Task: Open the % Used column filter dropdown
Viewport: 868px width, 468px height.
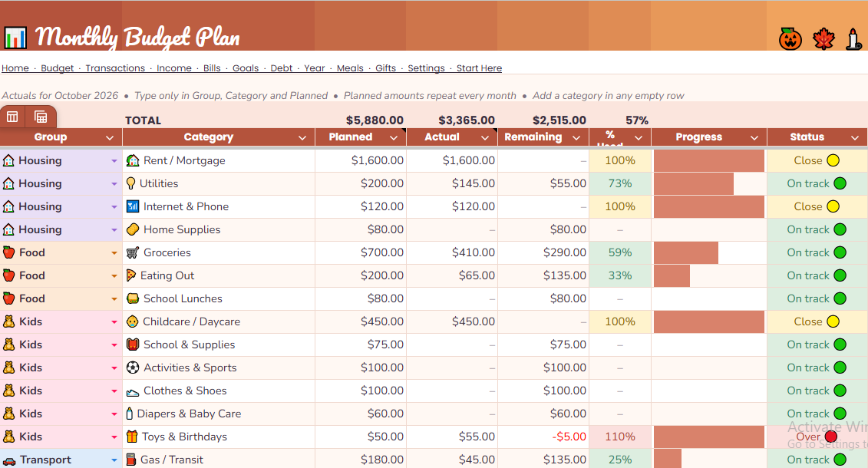Action: pyautogui.click(x=639, y=138)
